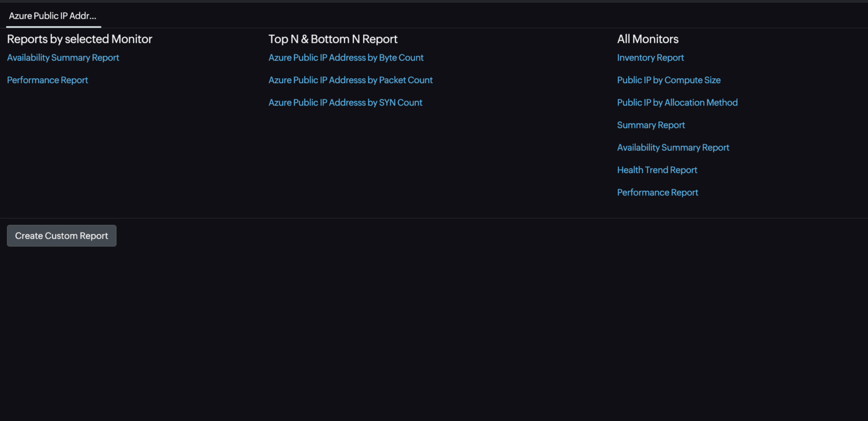Open the Performance Report under Reports by selected Monitor
The image size is (868, 421).
coord(47,80)
